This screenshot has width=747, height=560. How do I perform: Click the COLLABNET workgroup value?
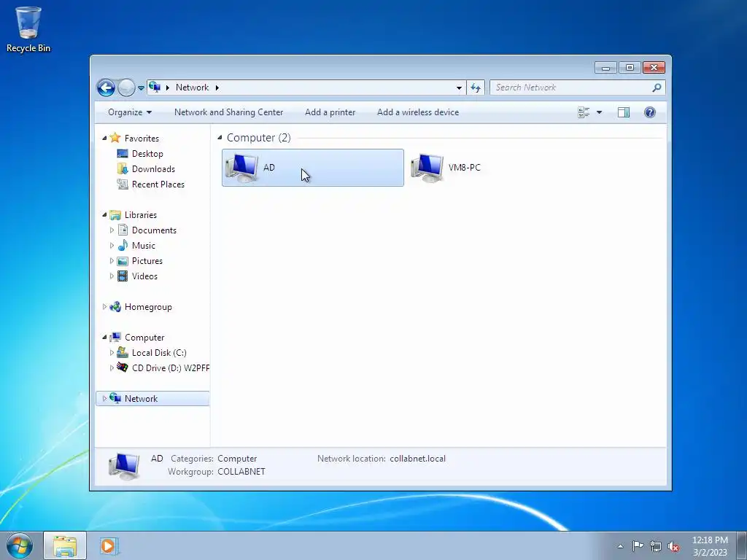[x=241, y=472]
